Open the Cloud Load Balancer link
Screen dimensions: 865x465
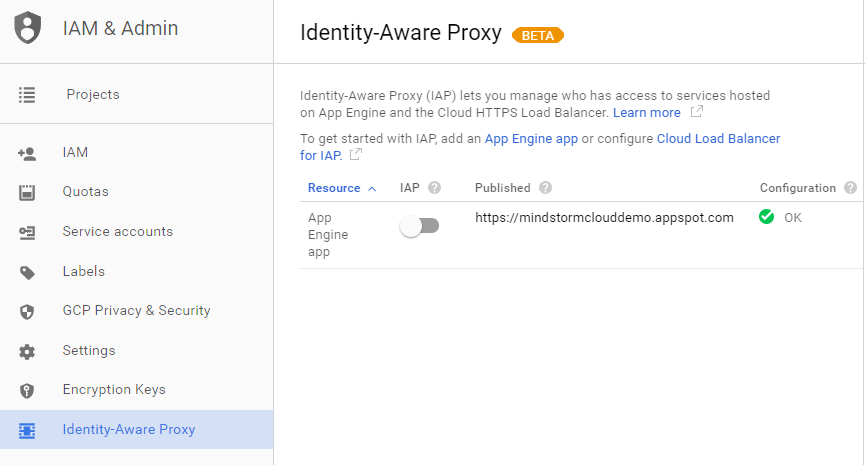[x=718, y=138]
